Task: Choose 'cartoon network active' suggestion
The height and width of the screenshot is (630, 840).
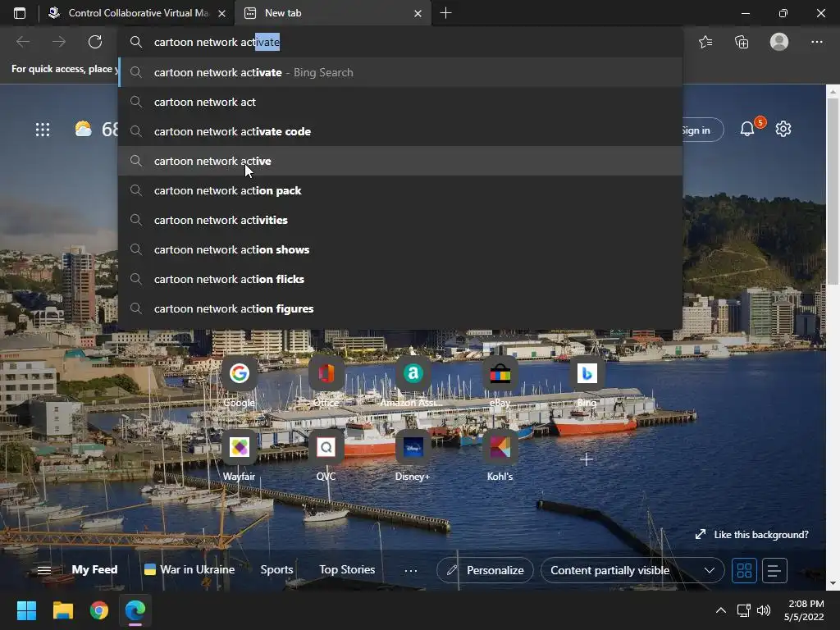Action: coord(400,161)
